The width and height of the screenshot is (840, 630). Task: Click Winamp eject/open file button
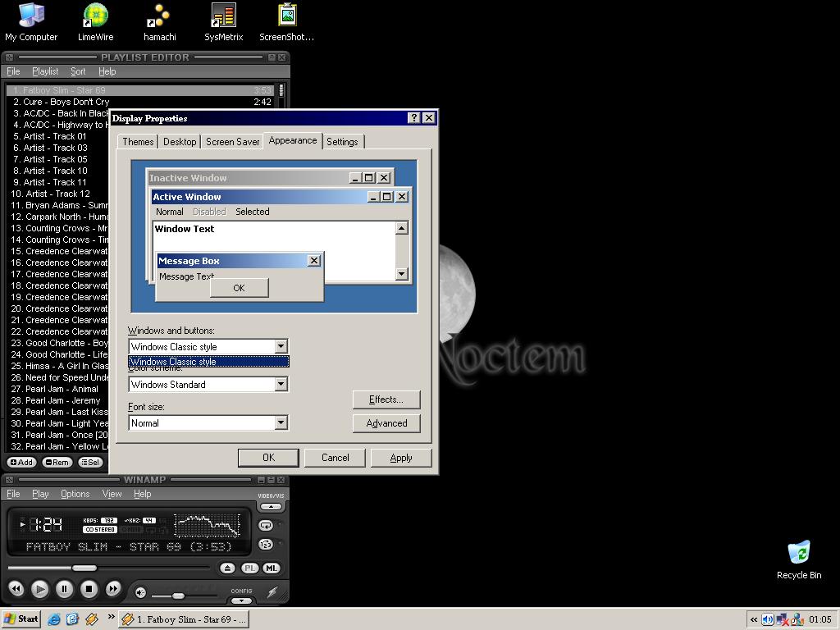[227, 568]
